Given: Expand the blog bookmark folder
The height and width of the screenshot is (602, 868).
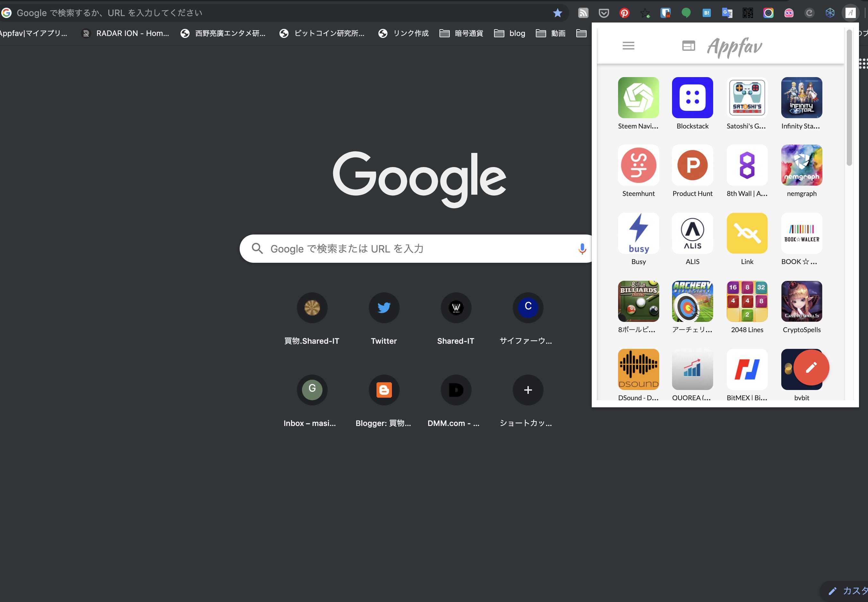Looking at the screenshot, I should click(x=509, y=33).
